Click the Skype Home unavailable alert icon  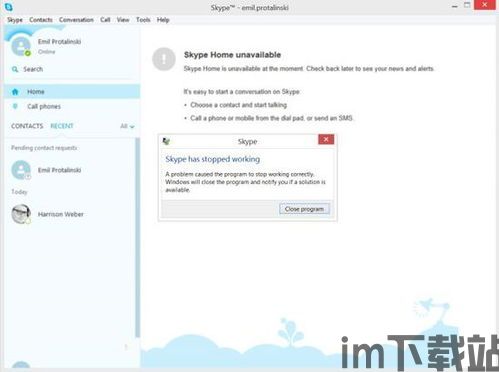164,59
